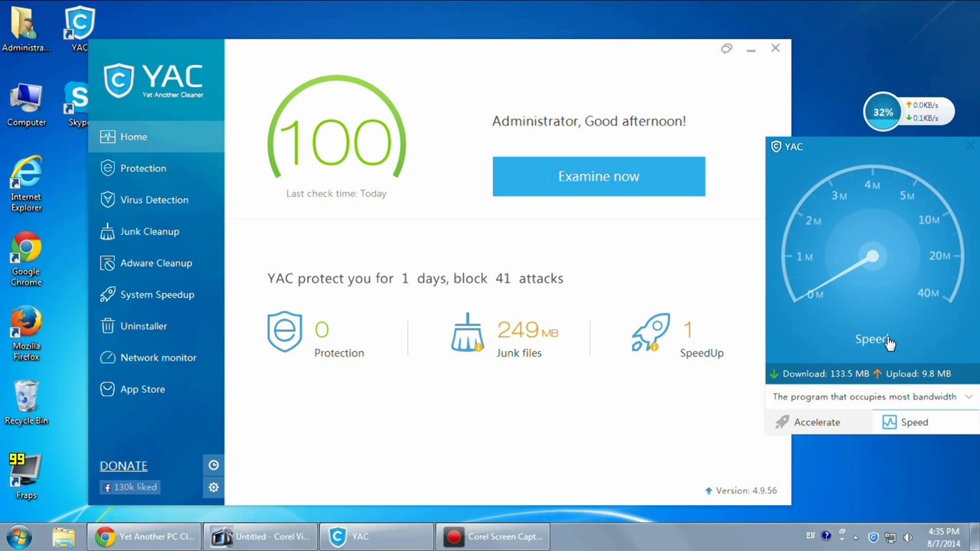Viewport: 980px width, 551px height.
Task: Click the 32% memory floating ball
Action: coord(883,112)
